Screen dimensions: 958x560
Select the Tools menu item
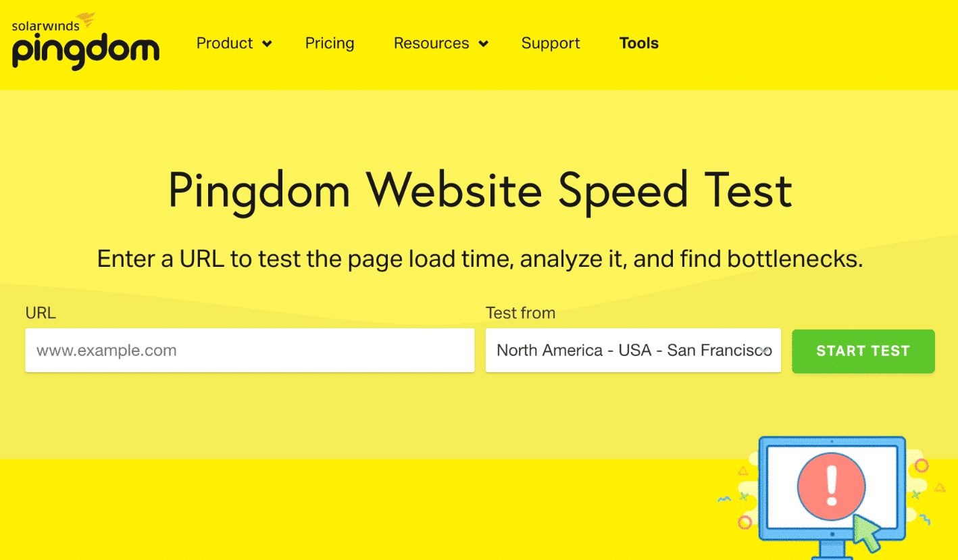(638, 43)
